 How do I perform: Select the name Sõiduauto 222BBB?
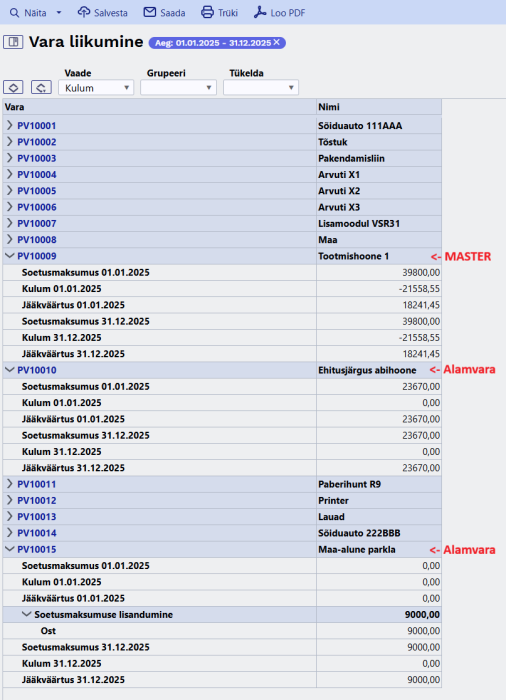359,533
